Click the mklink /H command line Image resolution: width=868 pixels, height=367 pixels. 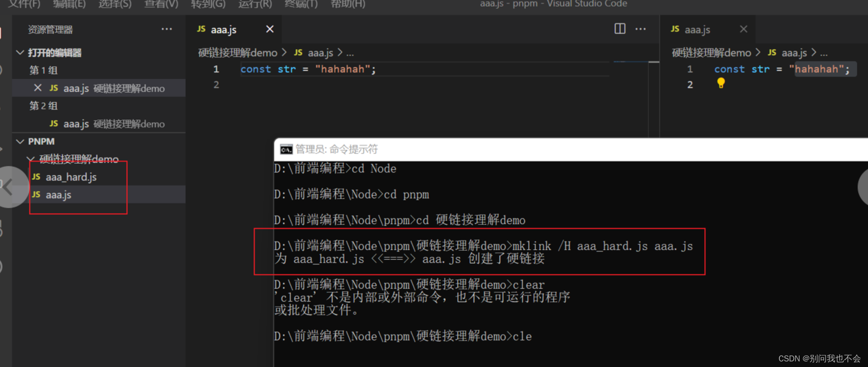483,246
